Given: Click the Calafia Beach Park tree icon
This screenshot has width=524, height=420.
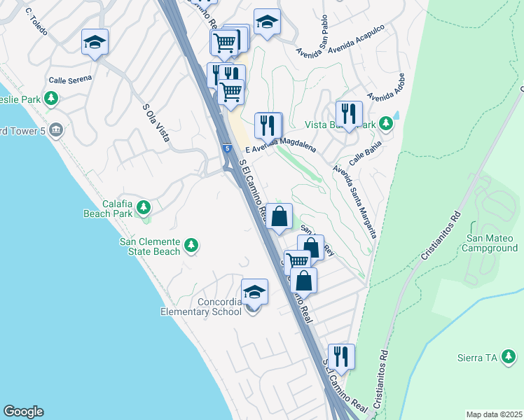Looking at the screenshot, I should coord(144,207).
